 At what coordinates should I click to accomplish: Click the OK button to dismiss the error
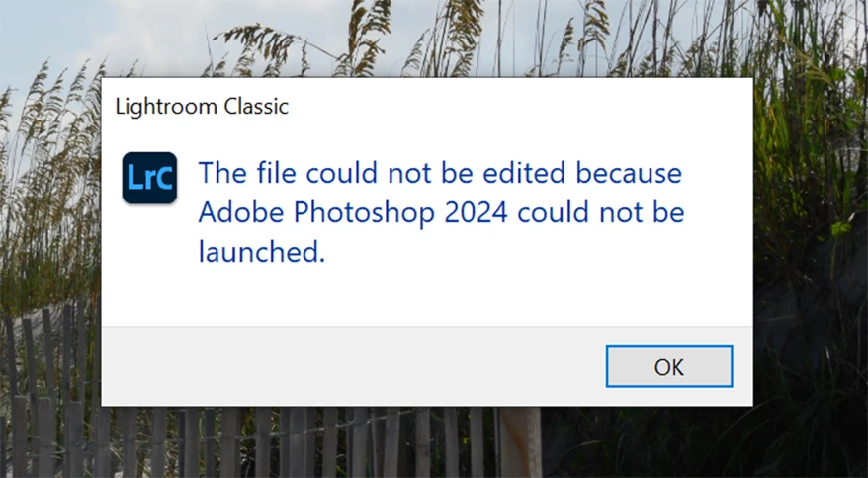point(669,366)
